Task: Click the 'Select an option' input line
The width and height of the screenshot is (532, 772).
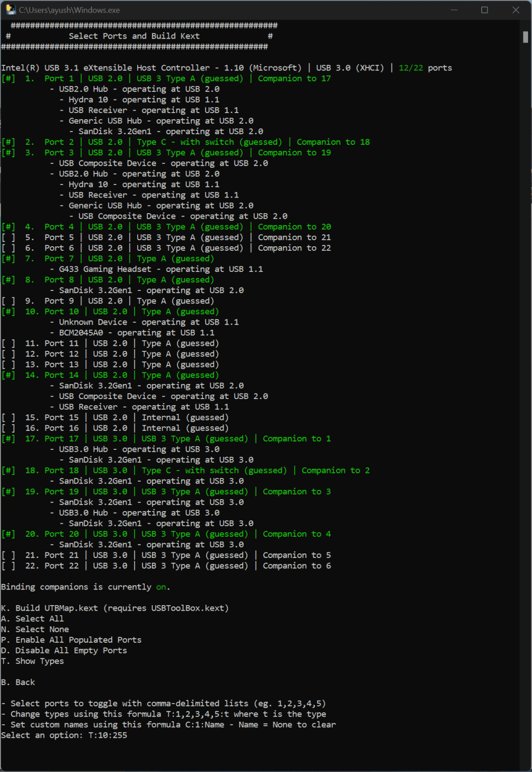Action: point(64,735)
